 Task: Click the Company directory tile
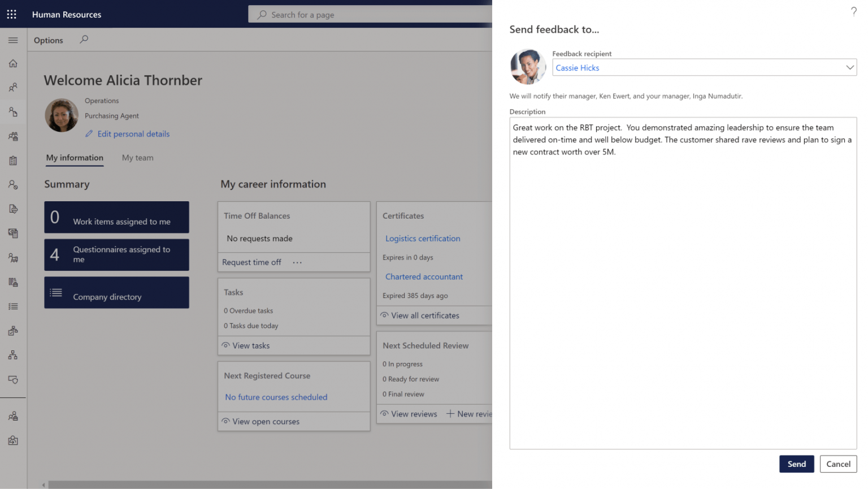[116, 292]
